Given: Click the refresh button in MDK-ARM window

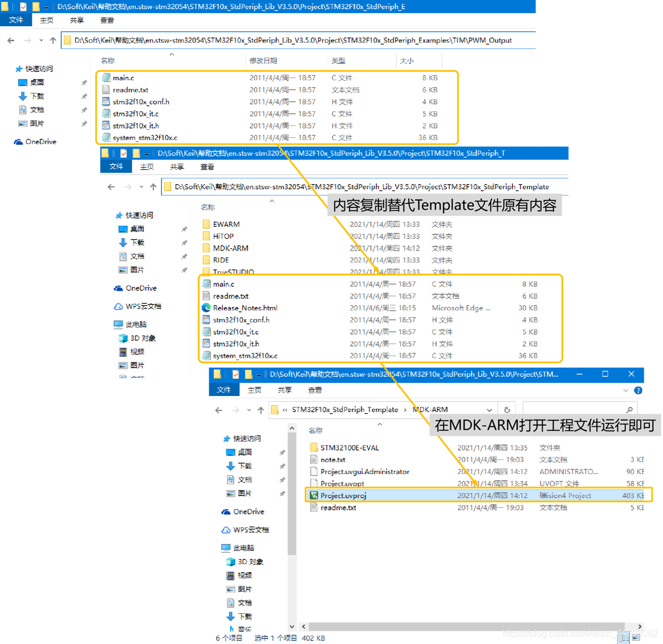Looking at the screenshot, I should pyautogui.click(x=507, y=409).
